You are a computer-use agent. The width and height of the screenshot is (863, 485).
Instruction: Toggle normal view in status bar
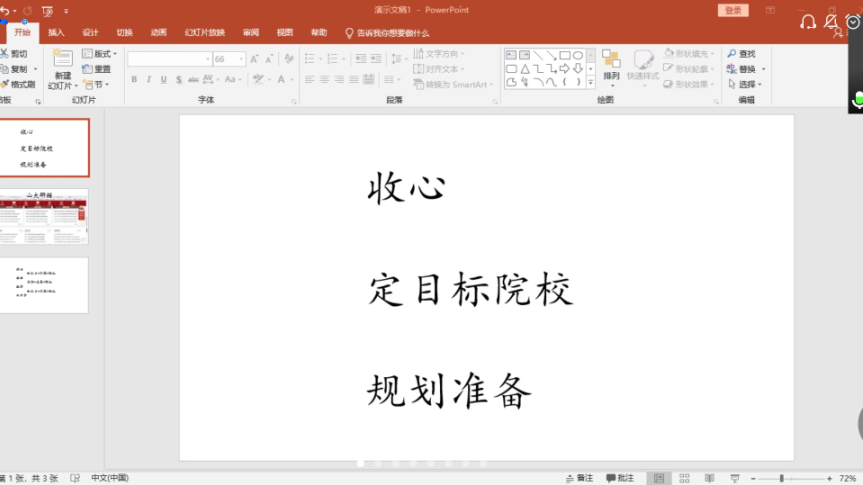coord(657,478)
